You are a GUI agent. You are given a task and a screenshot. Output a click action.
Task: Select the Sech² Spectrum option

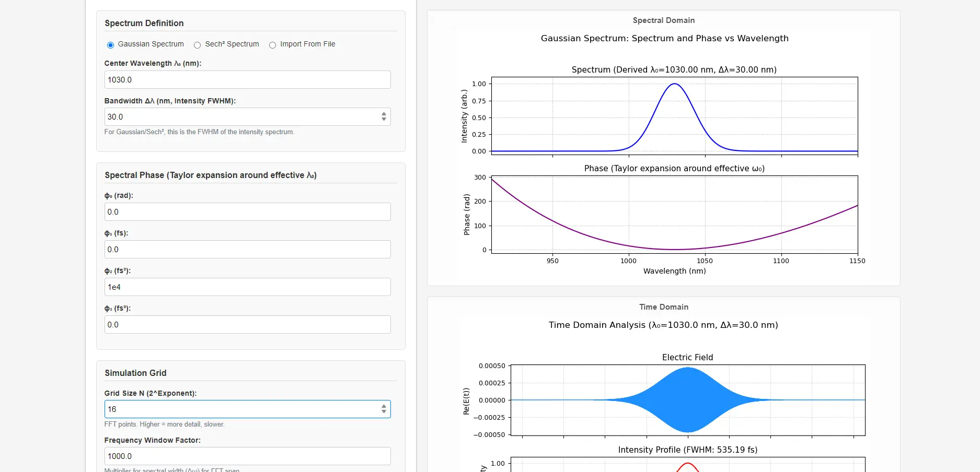pos(197,45)
